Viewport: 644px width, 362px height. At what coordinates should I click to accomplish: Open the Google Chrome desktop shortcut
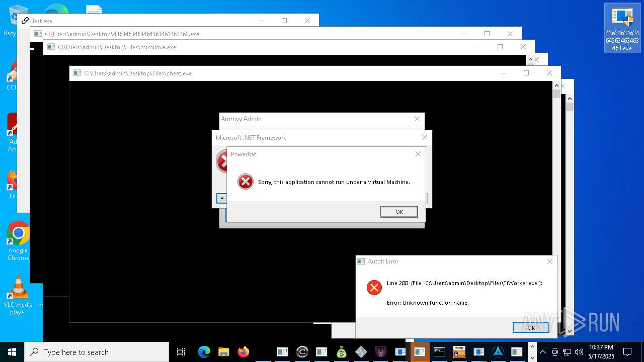point(18,241)
